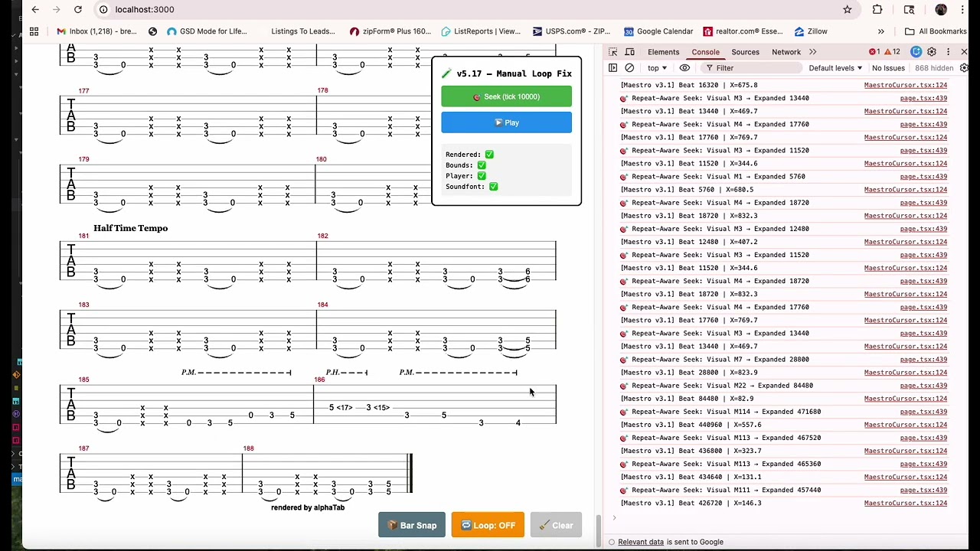Open DevTools three-dot customize menu
980x551 pixels.
coord(948,52)
